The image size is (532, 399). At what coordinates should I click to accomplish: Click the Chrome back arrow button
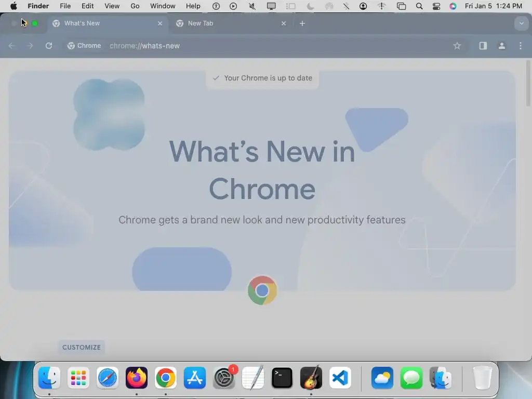(x=11, y=46)
